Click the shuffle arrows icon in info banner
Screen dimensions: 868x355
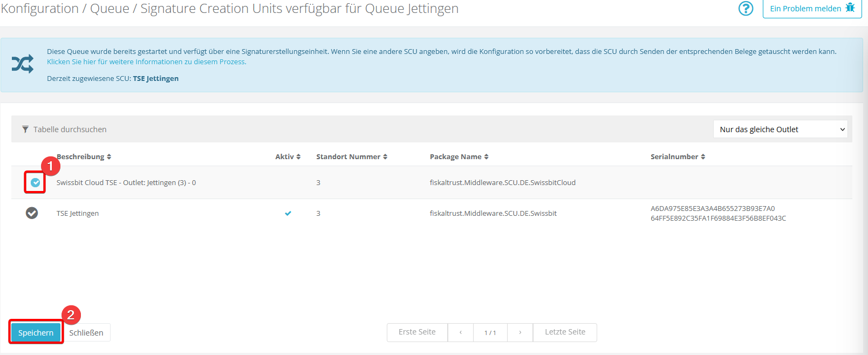23,64
